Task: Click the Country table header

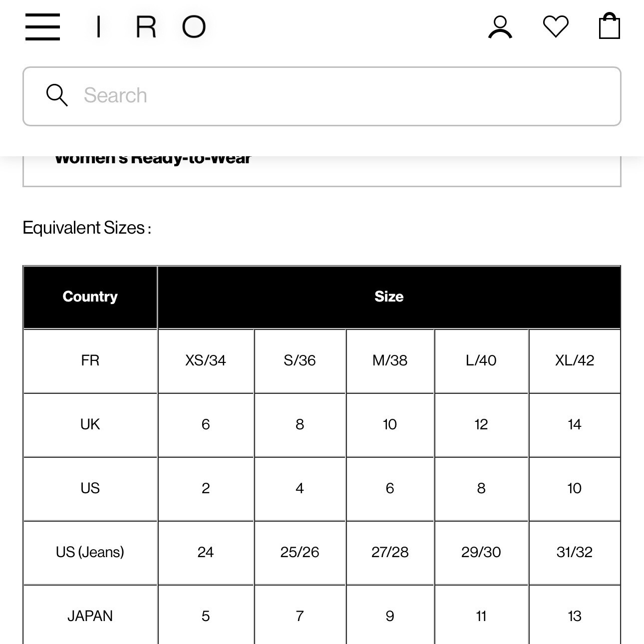Action: click(90, 297)
